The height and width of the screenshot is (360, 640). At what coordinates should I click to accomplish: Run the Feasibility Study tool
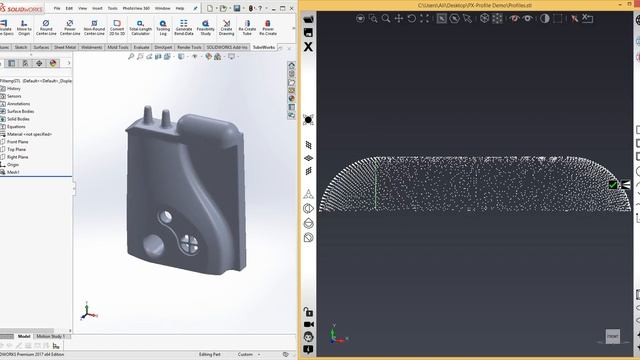tap(205, 27)
